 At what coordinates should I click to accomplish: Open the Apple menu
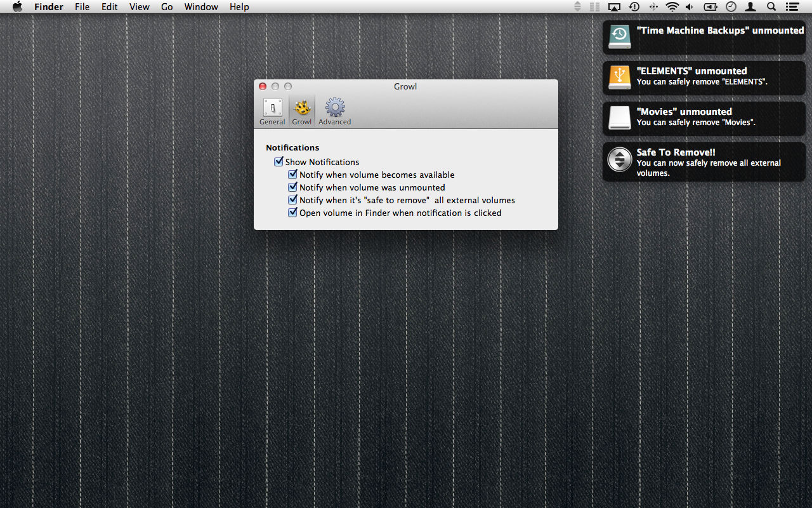pos(17,7)
